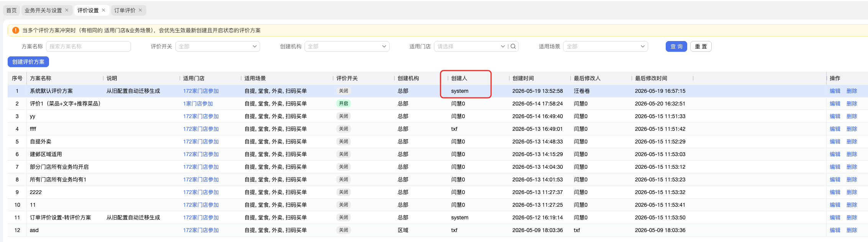Screen dimensions: 868x242
Task: Close the 订单评价 tab
Action: click(x=140, y=10)
